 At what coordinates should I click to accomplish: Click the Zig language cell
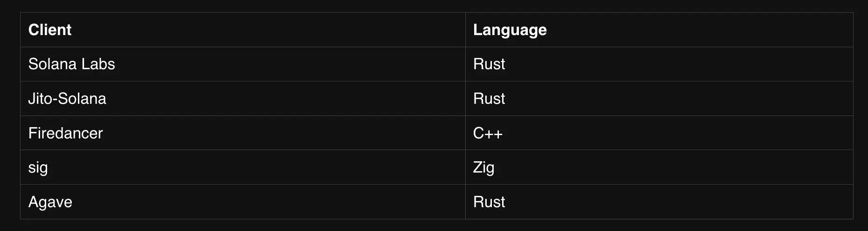click(x=659, y=167)
